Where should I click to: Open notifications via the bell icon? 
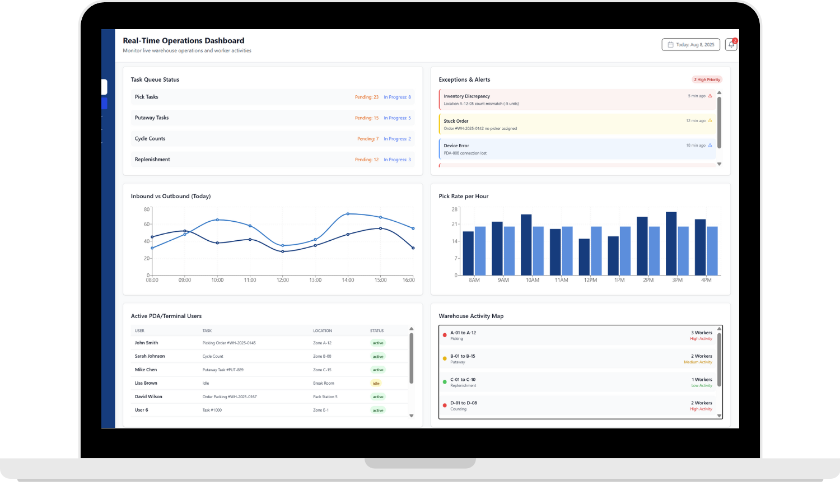pos(731,44)
